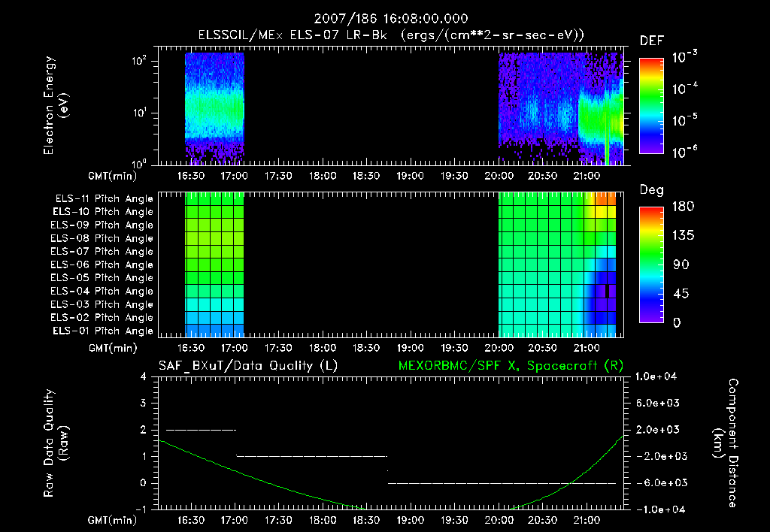Screen dimensions: 770x532
Task: Click the ELS-01 Pitch Angle row label
Action: coord(102,331)
